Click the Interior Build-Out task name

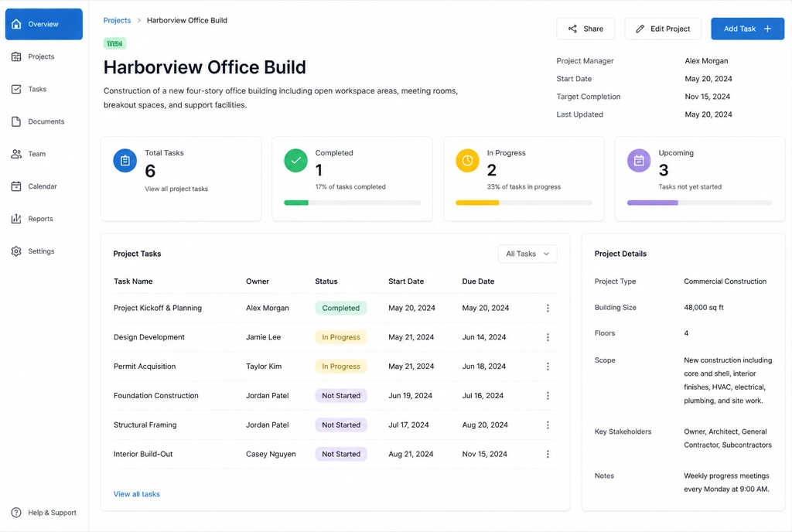(x=143, y=454)
